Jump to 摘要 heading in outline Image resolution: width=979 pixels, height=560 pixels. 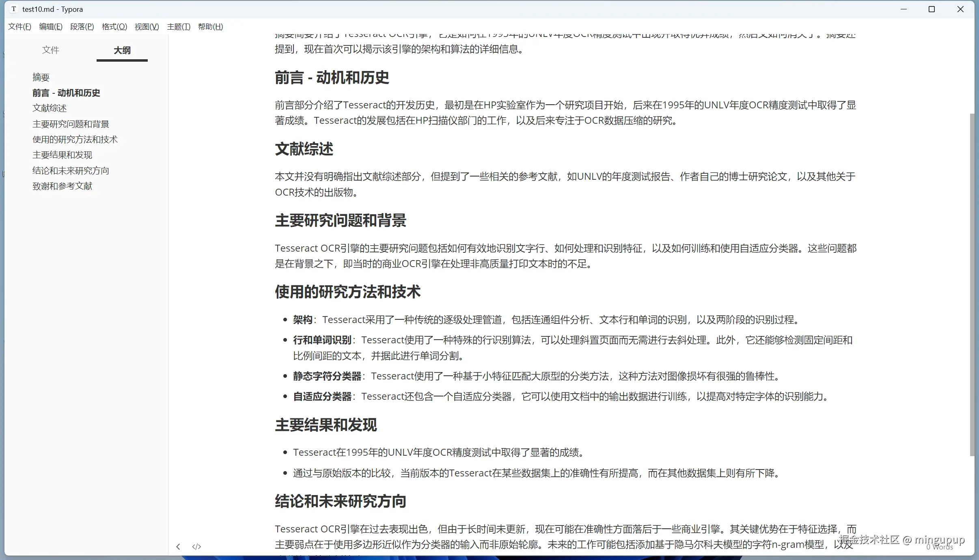[41, 77]
